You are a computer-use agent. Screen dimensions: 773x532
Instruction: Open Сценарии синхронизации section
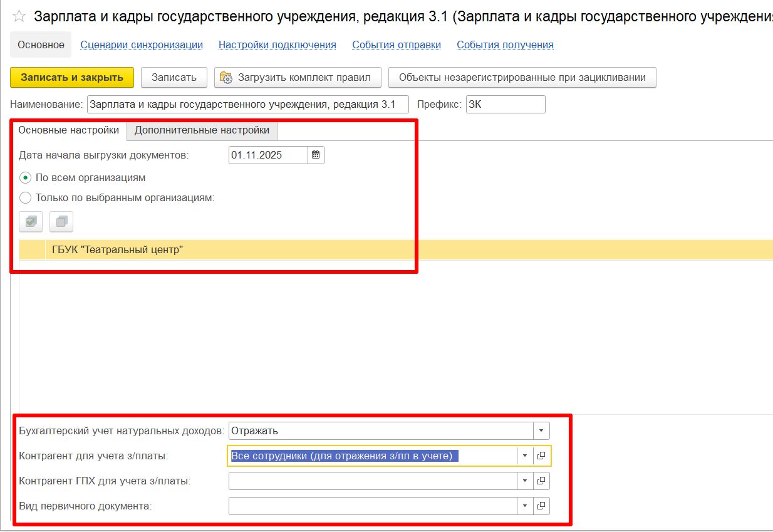[x=142, y=45]
